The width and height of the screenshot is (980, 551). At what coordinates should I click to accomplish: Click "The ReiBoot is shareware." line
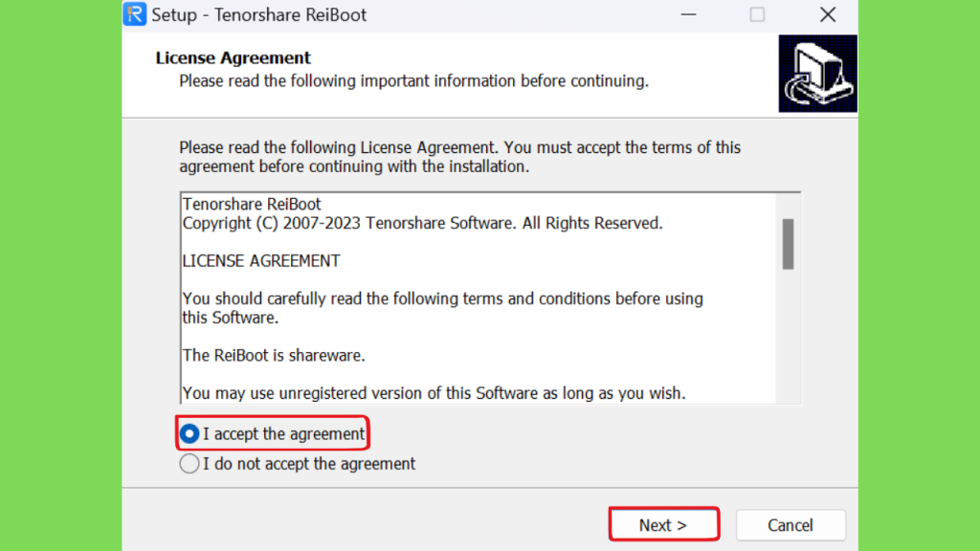click(x=274, y=356)
